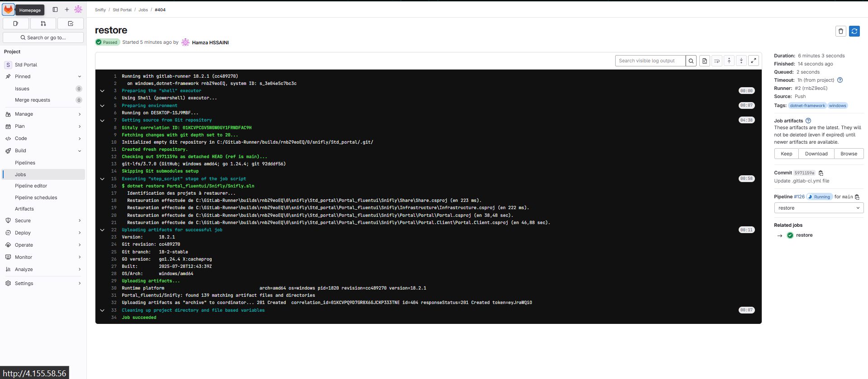This screenshot has height=379, width=868.
Task: Open the Snifly breadcrumb
Action: click(100, 10)
